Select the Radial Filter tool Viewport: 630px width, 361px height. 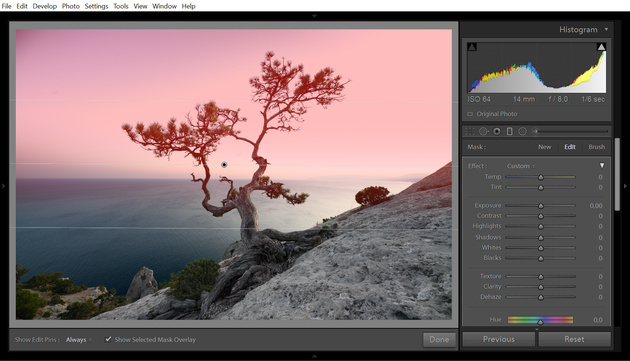(522, 131)
